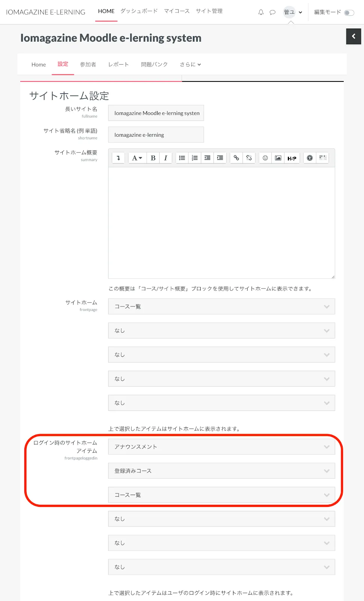Expand the さらに menu
Viewport: 364px width, 601px height.
click(190, 65)
